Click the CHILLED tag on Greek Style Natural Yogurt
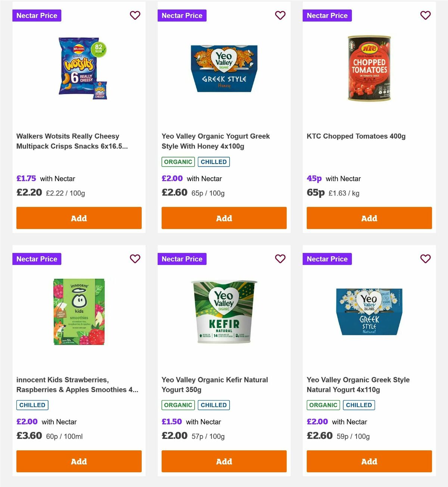This screenshot has width=448, height=487. click(x=359, y=405)
